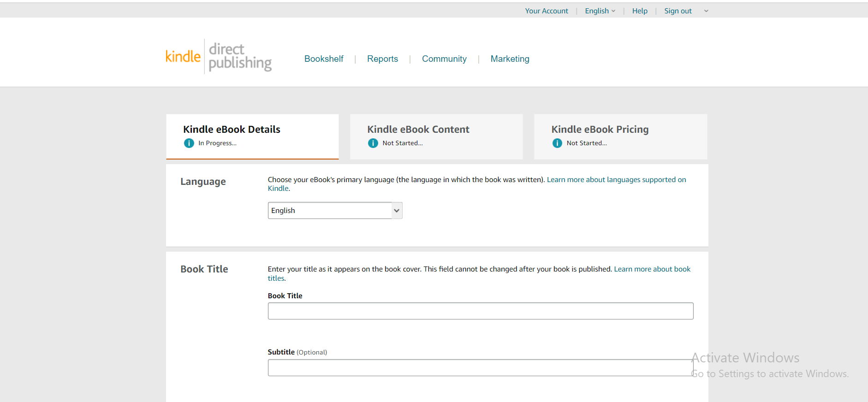This screenshot has width=868, height=402.
Task: Open the Bookshelf page
Action: coord(324,59)
